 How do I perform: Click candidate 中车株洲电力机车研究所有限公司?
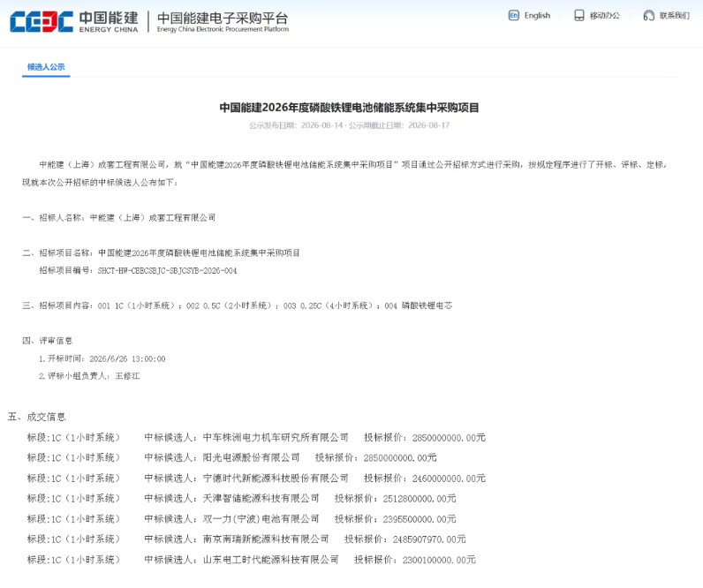pyautogui.click(x=276, y=437)
